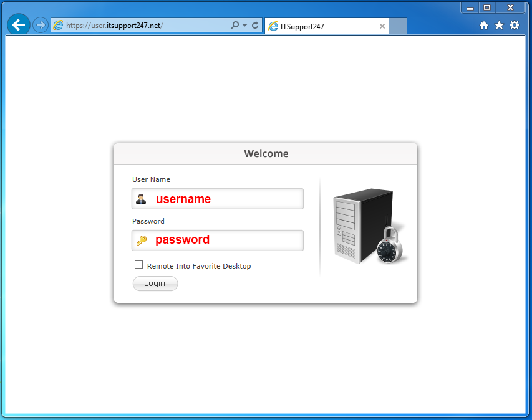Click the user avatar icon in username field

141,199
